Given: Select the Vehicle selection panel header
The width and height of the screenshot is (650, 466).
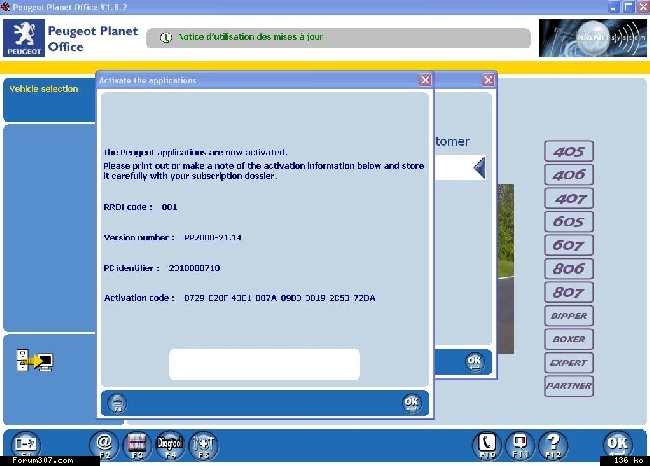Looking at the screenshot, I should (x=49, y=100).
